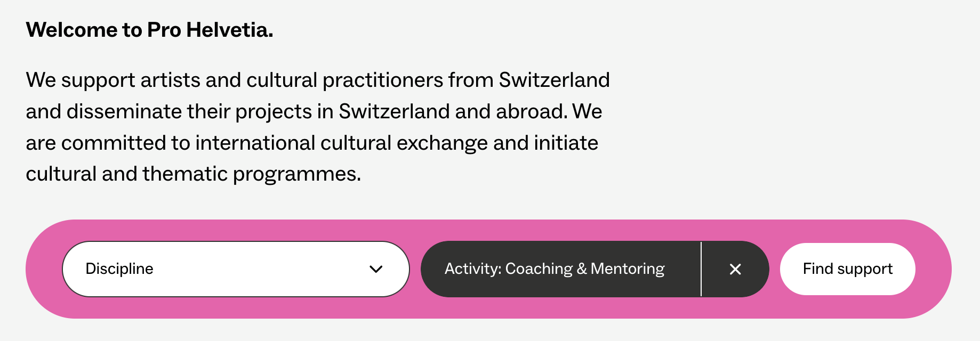
Task: Clear the selected activity using the cross icon
Action: coord(735,269)
